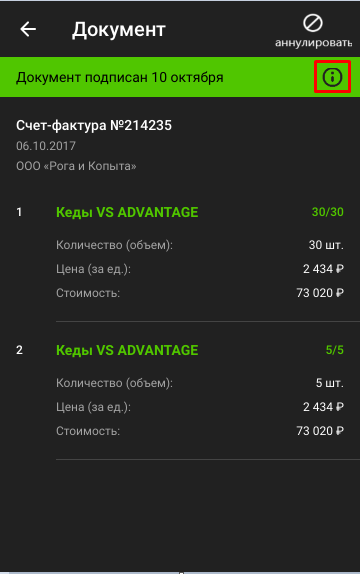The width and height of the screenshot is (360, 574).
Task: Click the second item's cost 73 020 ₽
Action: (x=320, y=431)
